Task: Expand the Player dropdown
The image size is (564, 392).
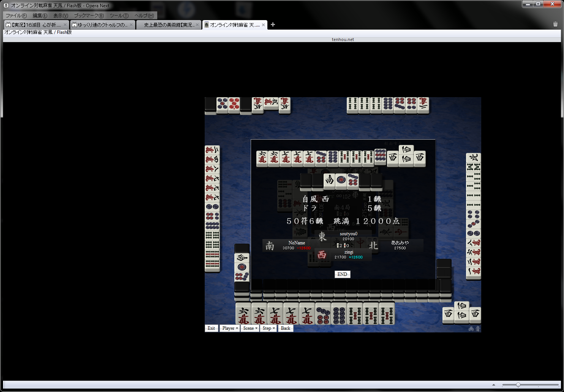Action: pos(230,328)
